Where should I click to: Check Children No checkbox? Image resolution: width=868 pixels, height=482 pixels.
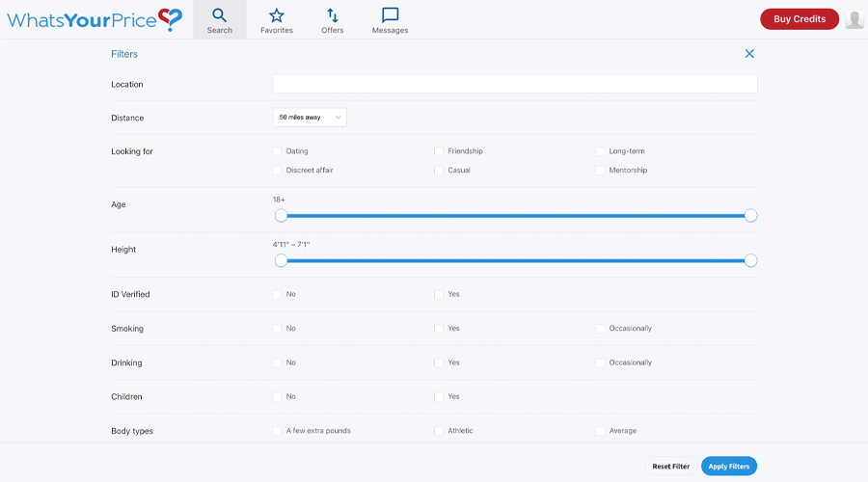[x=278, y=397]
